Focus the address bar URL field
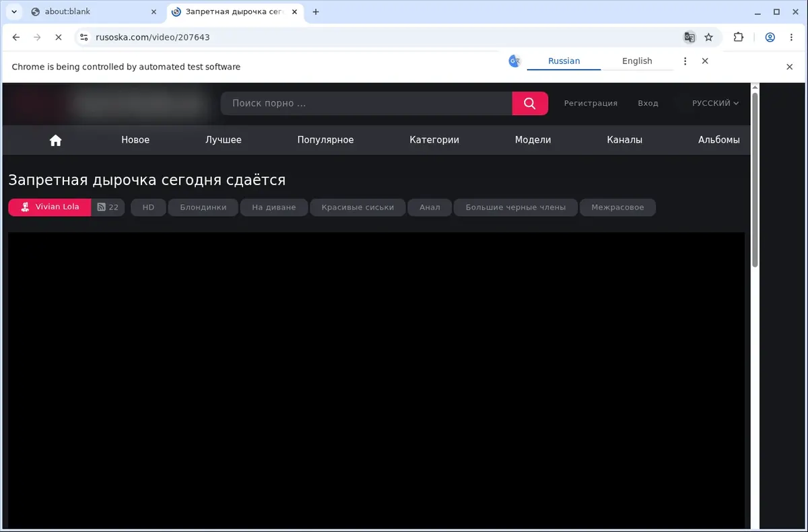This screenshot has height=532, width=808. (384, 38)
